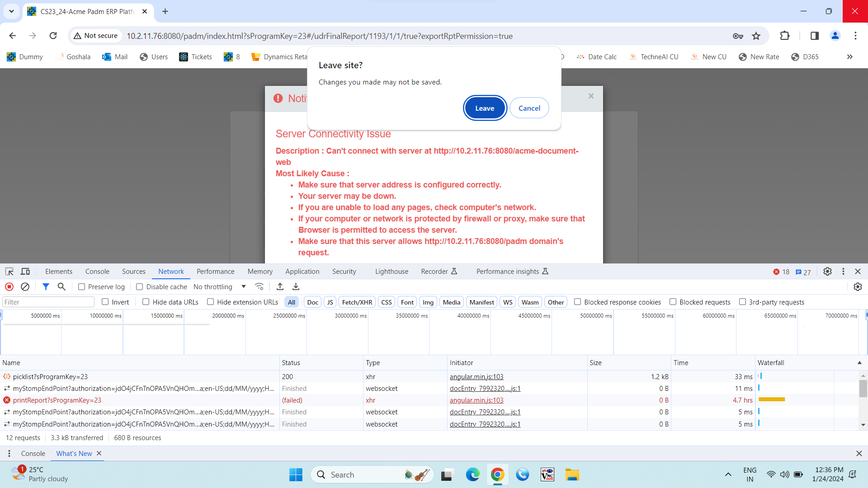Open network conditions wifi icon
The width and height of the screenshot is (868, 488).
coord(259,287)
